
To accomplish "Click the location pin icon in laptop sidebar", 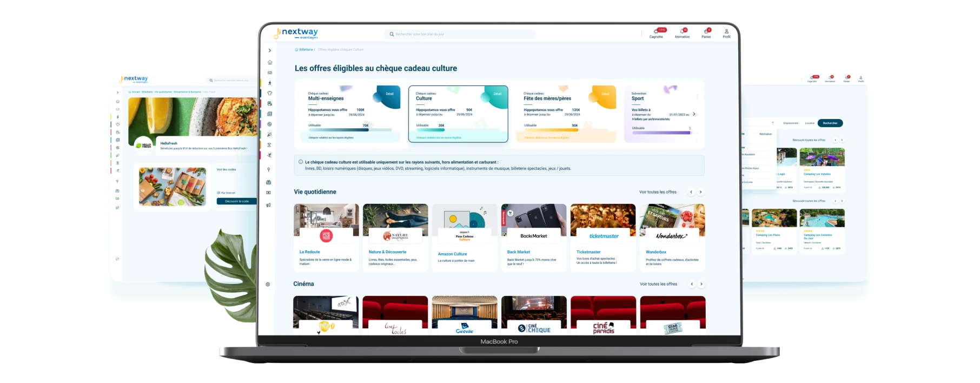I will point(269,170).
